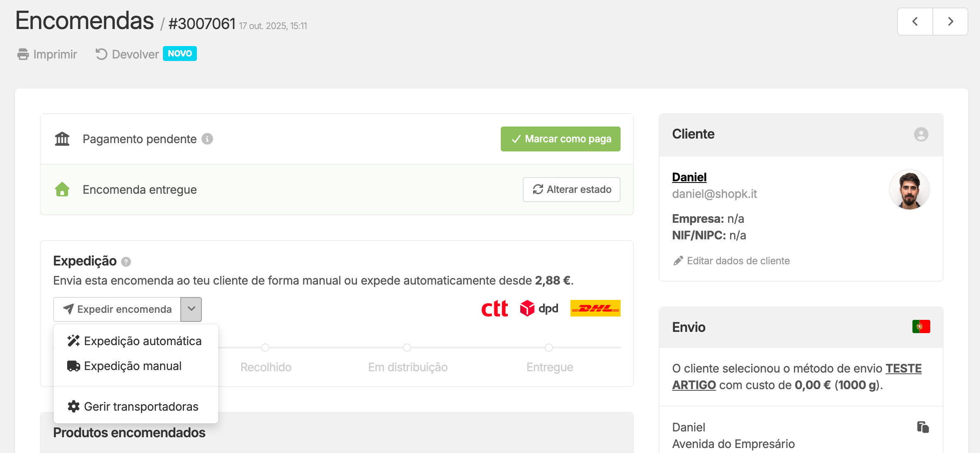Click the user profile icon in Cliente header
The height and width of the screenshot is (453, 980).
(x=921, y=134)
